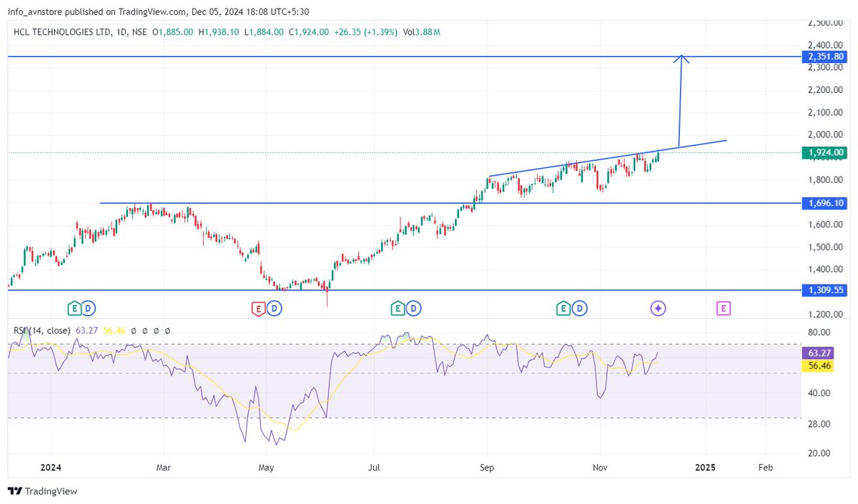Click the dividend D marker beside red E
This screenshot has height=504, width=858.
pyautogui.click(x=275, y=308)
